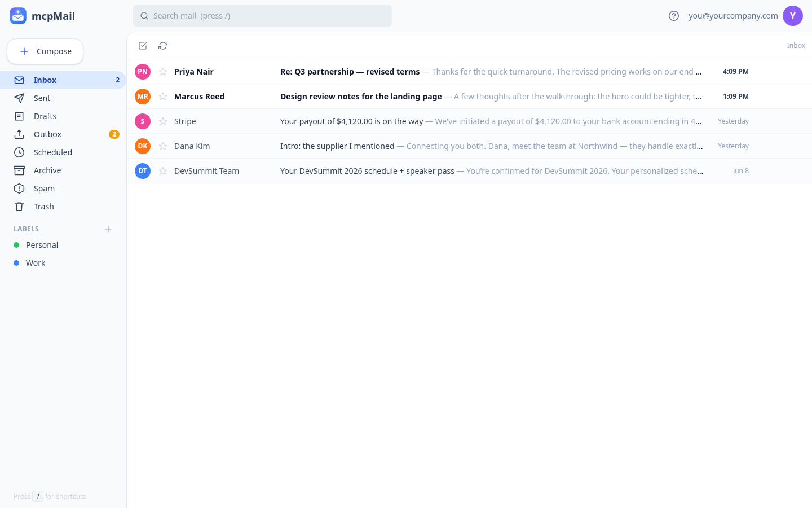Click the 1:09 PM timestamp

tap(735, 97)
